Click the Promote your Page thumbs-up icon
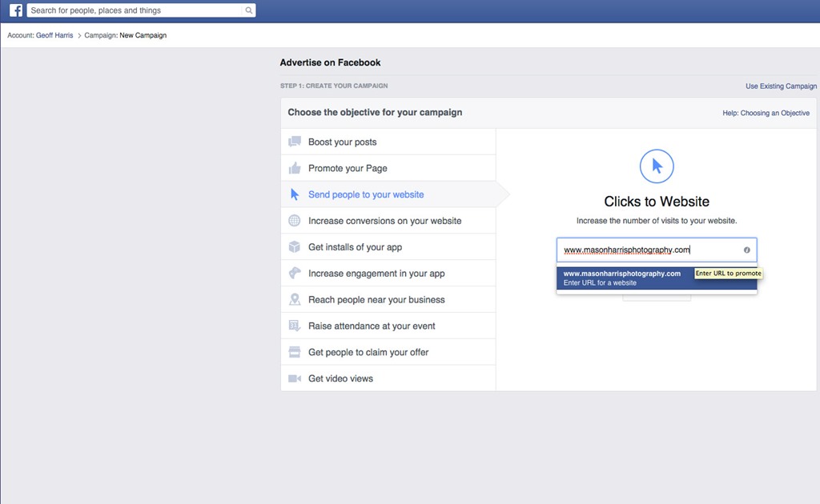 (295, 168)
